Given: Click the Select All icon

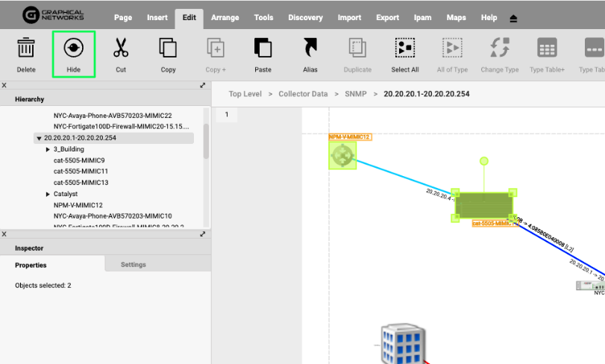Looking at the screenshot, I should [405, 49].
